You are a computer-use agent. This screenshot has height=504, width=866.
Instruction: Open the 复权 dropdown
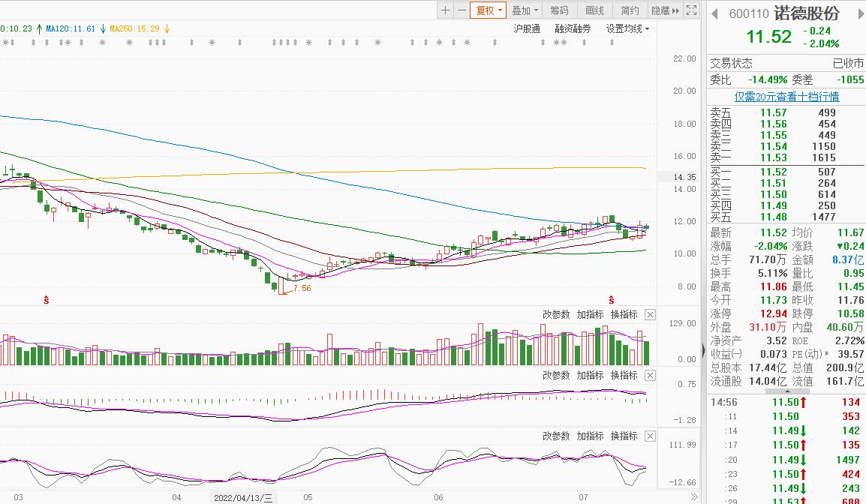(x=489, y=10)
